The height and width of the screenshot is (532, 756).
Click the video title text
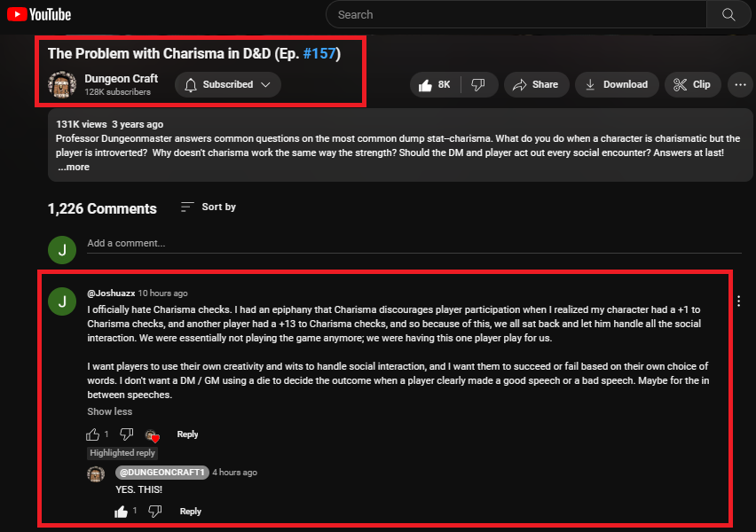click(x=194, y=53)
